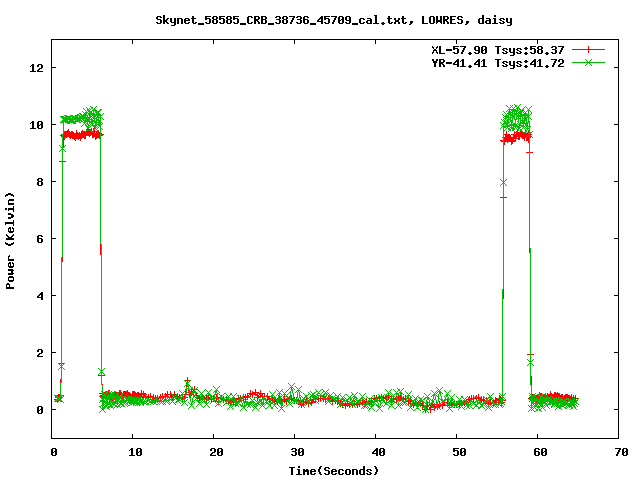
Task: Click the x-axis tick label 30
Action: point(297,452)
